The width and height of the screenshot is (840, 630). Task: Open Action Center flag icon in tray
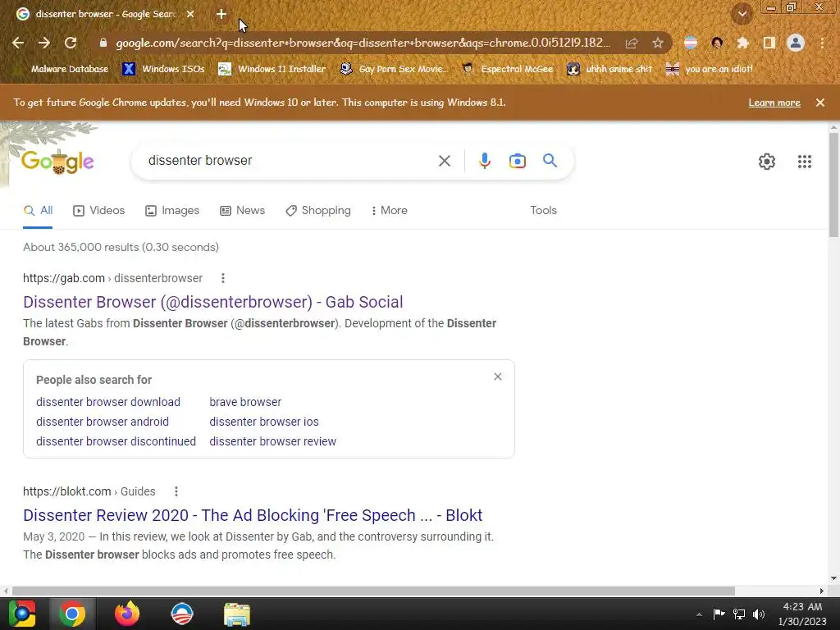pos(719,614)
